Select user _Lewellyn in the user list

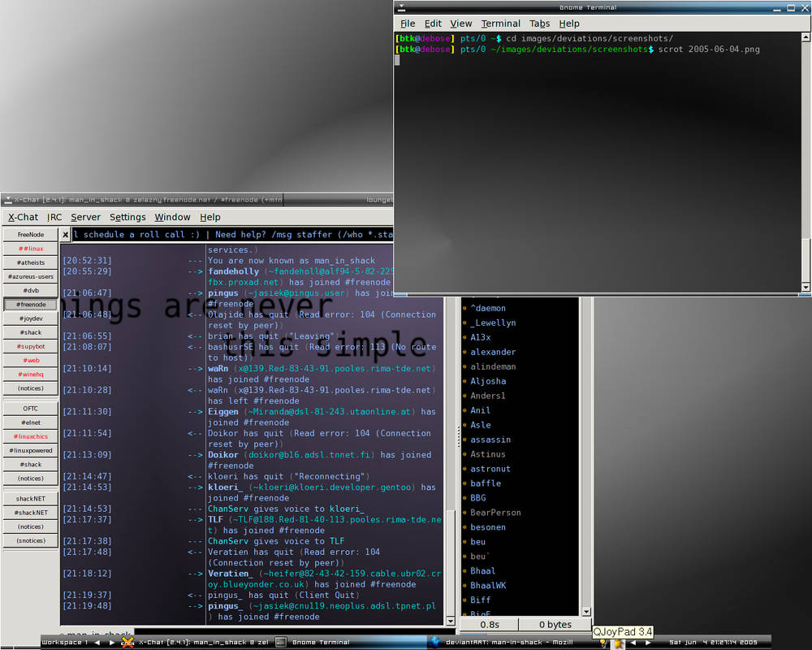pyautogui.click(x=493, y=323)
